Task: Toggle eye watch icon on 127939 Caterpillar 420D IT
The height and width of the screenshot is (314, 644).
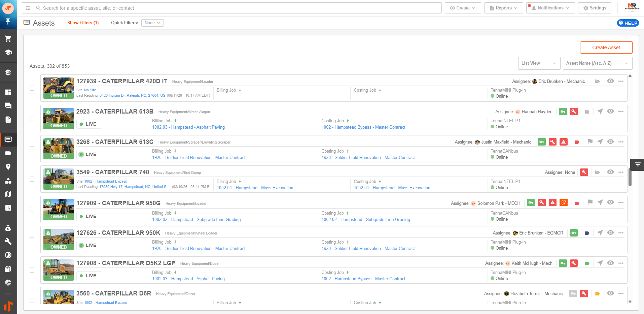Action: pos(610,81)
